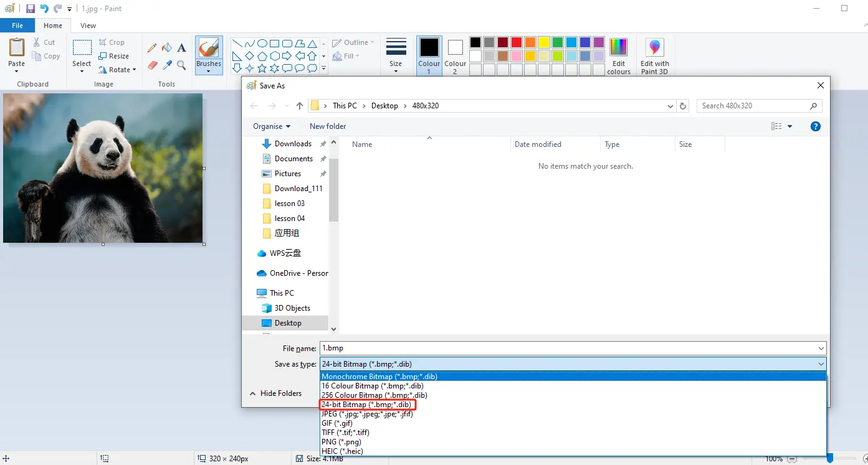Image resolution: width=868 pixels, height=465 pixels.
Task: Open the Size line thickness dropdown
Action: coord(396,55)
